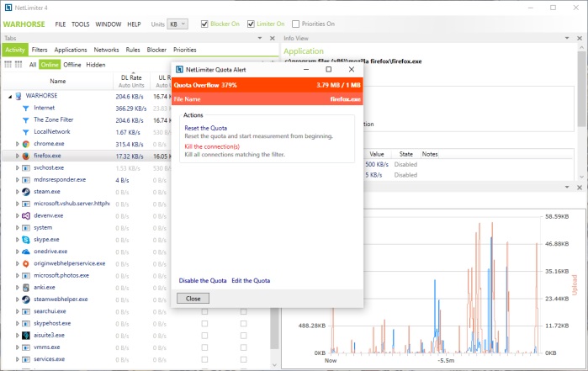Open the Units KB dropdown
Viewport: 588px width, 371px height.
pos(177,24)
